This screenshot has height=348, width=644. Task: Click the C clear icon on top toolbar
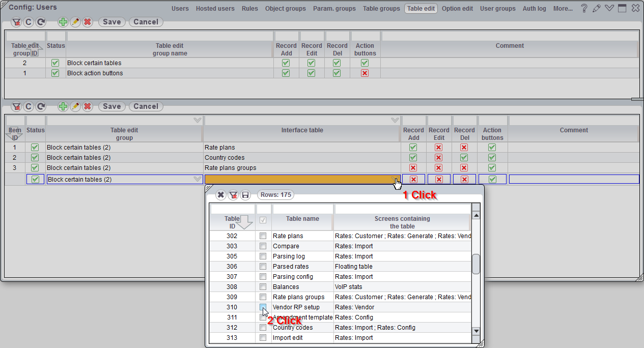pyautogui.click(x=27, y=22)
